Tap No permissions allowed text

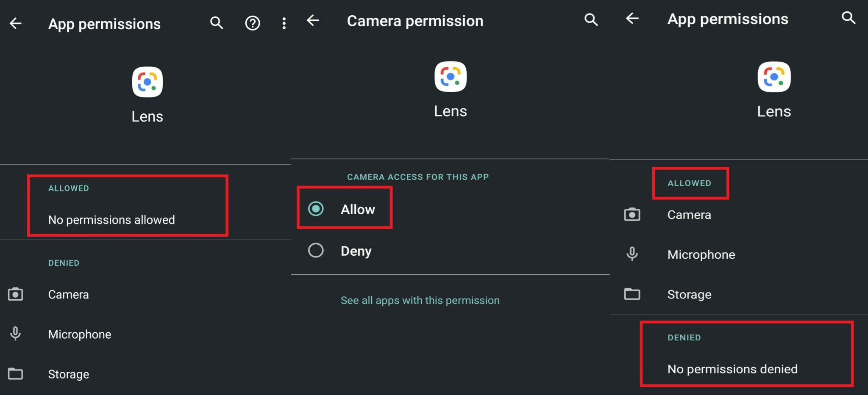(x=111, y=220)
